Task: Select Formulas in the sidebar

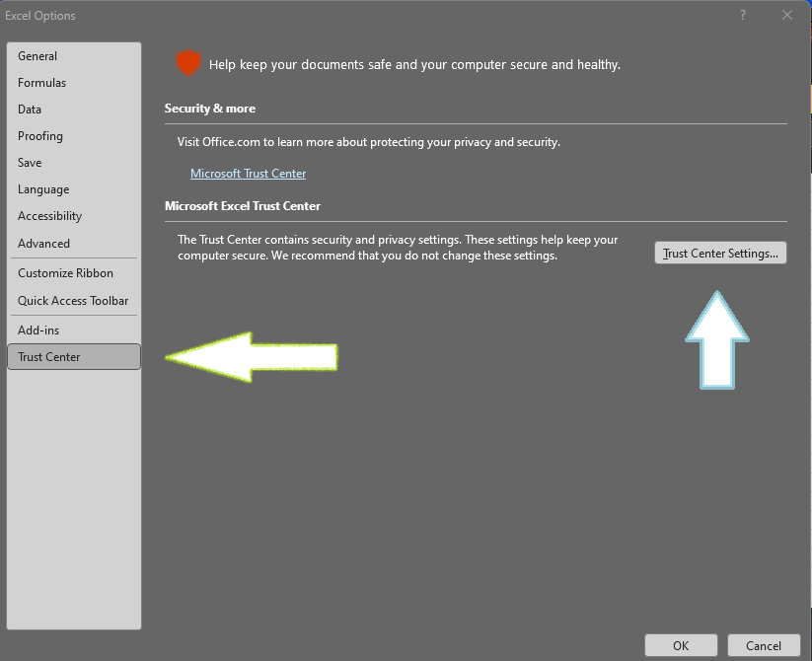Action: pyautogui.click(x=74, y=83)
